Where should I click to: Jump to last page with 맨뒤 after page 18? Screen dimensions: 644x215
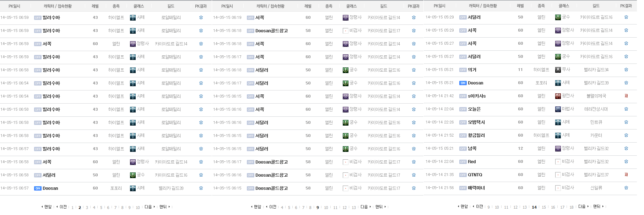(598, 206)
